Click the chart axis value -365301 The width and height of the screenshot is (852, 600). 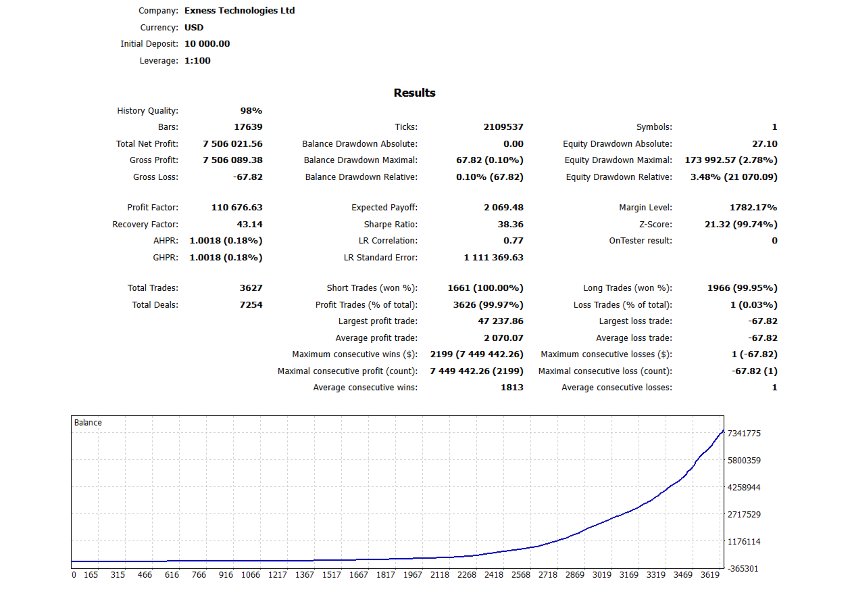pos(744,568)
